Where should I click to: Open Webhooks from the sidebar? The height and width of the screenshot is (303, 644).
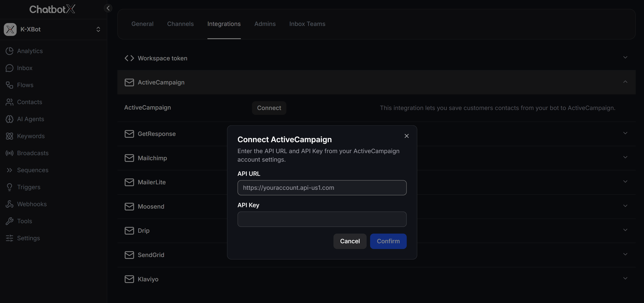pos(32,204)
